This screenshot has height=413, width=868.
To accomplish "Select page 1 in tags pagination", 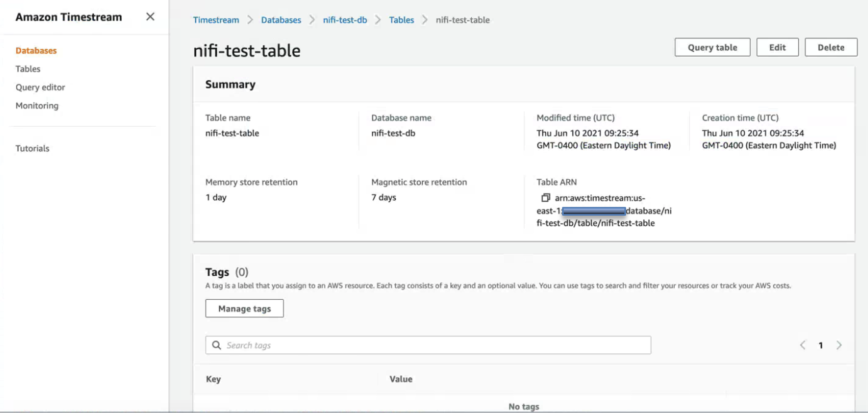I will tap(820, 345).
